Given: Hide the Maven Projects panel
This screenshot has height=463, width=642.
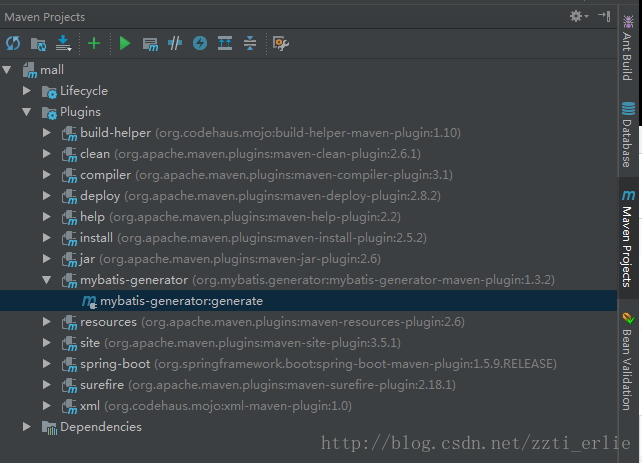Looking at the screenshot, I should coord(604,16).
